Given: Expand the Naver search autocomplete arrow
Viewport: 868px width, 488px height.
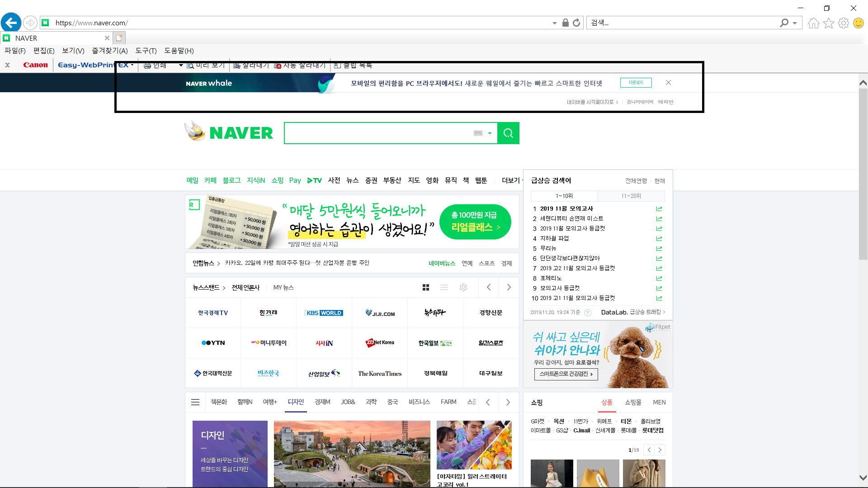Looking at the screenshot, I should [490, 133].
